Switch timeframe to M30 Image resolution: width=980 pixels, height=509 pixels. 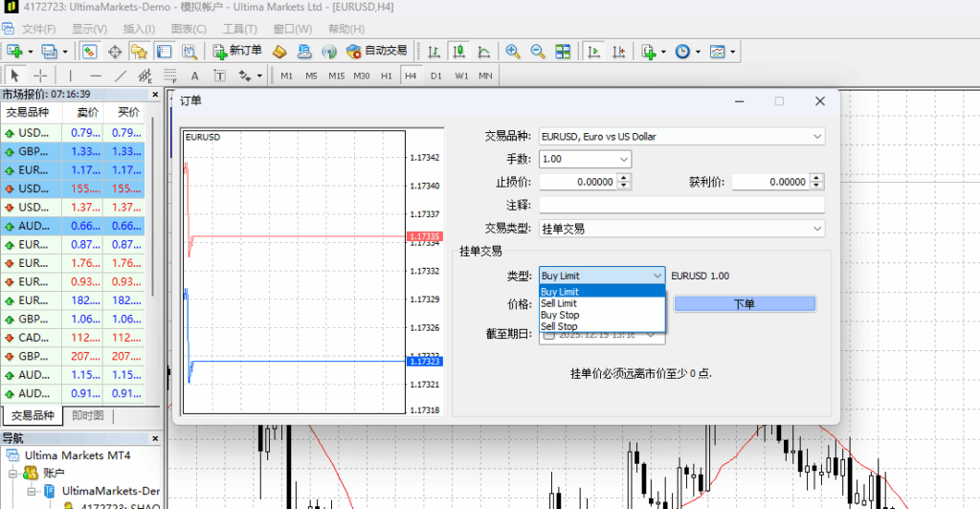(x=361, y=76)
